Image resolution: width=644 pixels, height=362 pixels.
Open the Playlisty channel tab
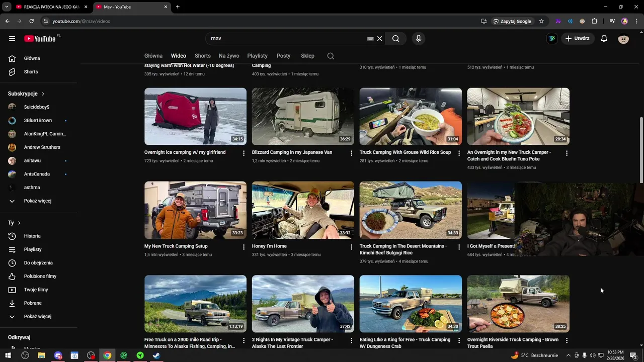pos(258,56)
